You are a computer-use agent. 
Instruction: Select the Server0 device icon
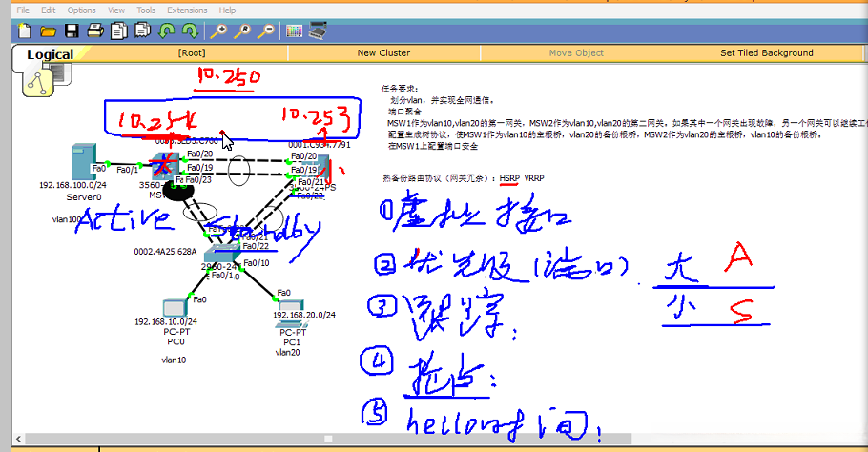[84, 161]
